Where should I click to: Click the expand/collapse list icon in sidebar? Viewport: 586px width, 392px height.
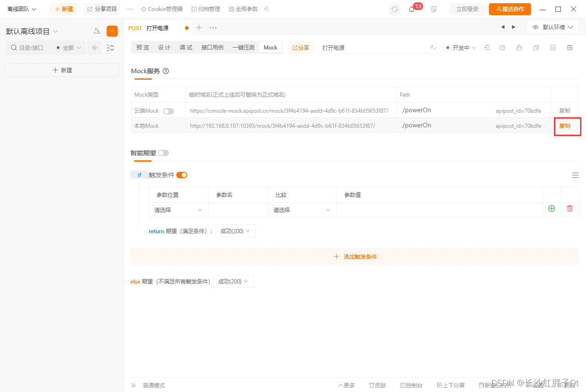(110, 48)
